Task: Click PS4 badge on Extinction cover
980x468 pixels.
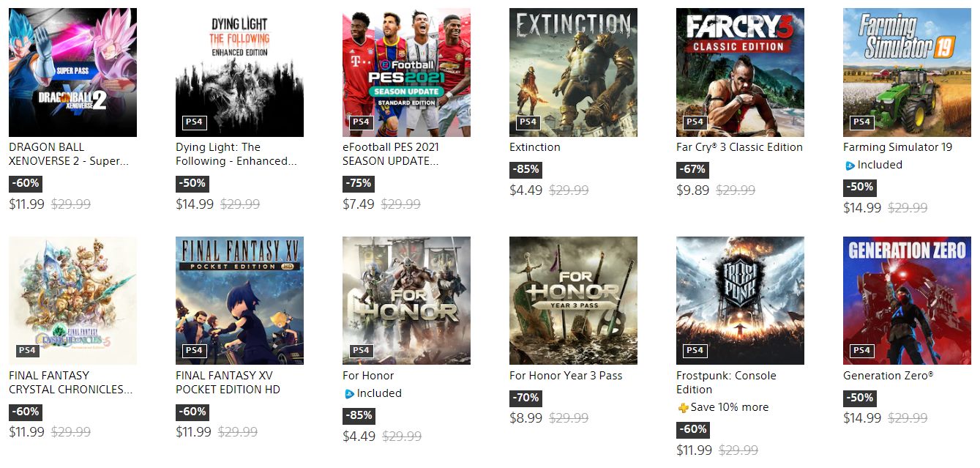Action: coord(528,122)
